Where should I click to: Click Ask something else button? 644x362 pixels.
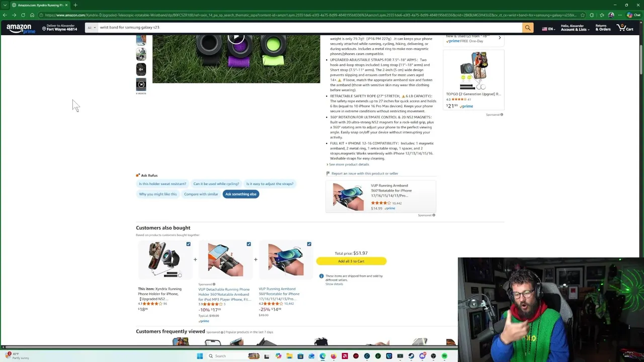point(240,194)
